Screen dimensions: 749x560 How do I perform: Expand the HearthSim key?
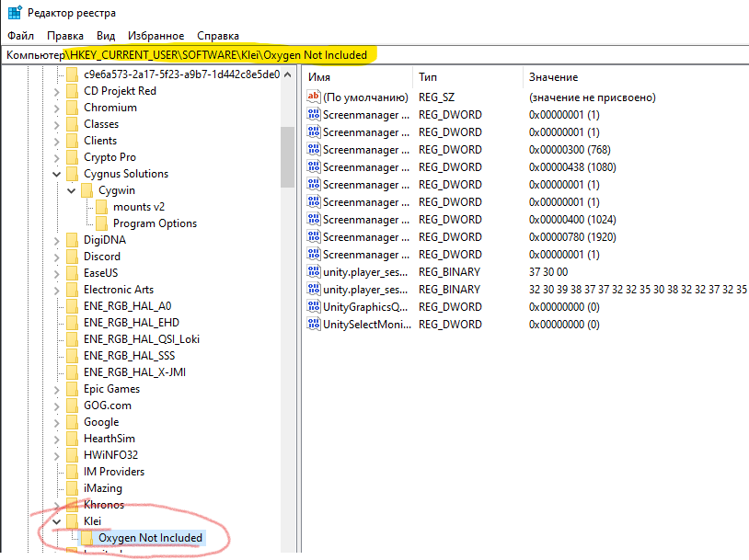pyautogui.click(x=56, y=440)
